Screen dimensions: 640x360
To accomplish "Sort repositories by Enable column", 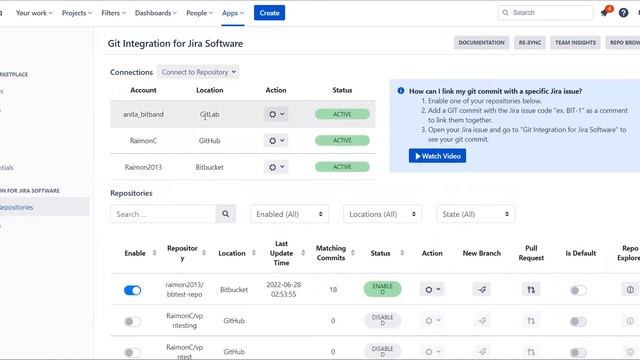I will 154,253.
